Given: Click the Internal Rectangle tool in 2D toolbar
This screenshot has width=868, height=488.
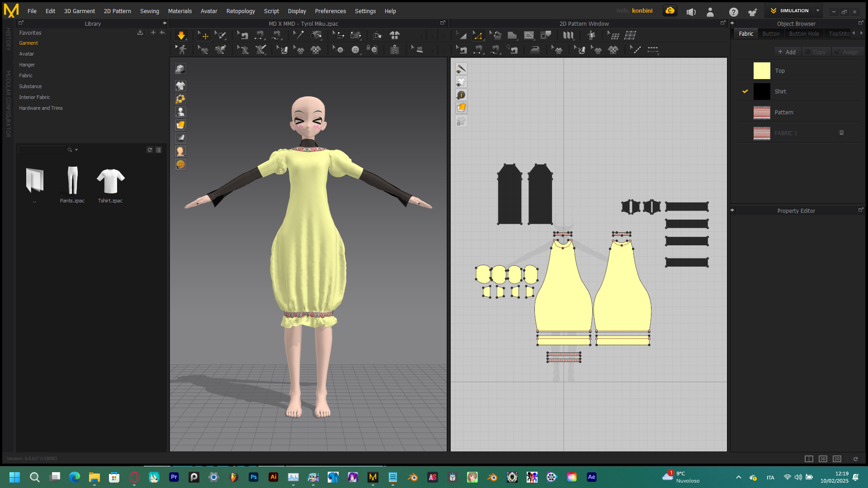Looking at the screenshot, I should tap(529, 35).
